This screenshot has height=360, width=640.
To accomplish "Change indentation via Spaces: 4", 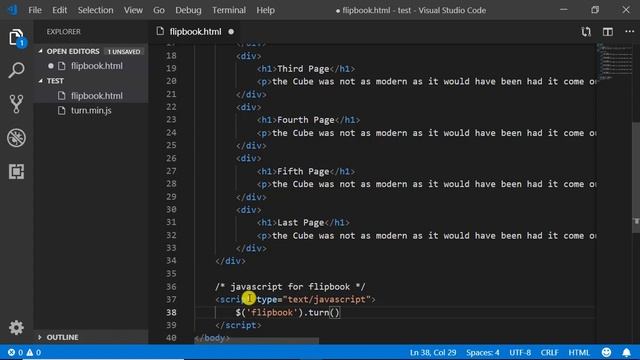I will (x=482, y=352).
